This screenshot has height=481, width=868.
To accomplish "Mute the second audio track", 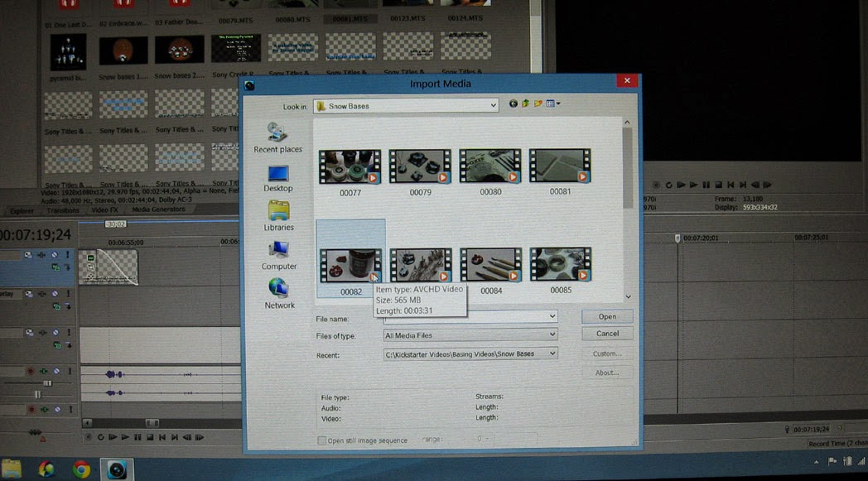I will click(x=58, y=410).
